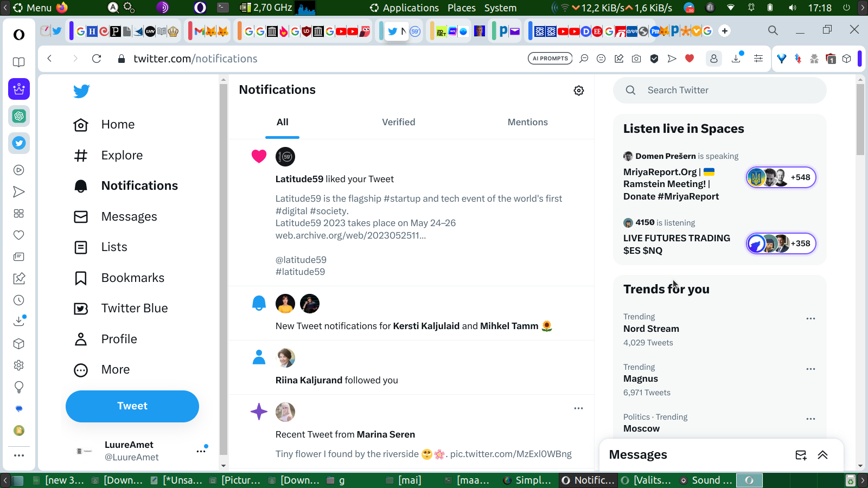868x488 pixels.
Task: Take a snapshot with the camera icon
Action: click(x=636, y=59)
